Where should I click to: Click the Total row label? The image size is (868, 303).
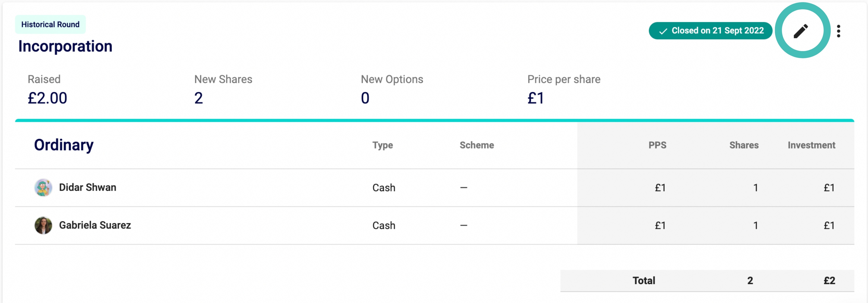coord(644,280)
